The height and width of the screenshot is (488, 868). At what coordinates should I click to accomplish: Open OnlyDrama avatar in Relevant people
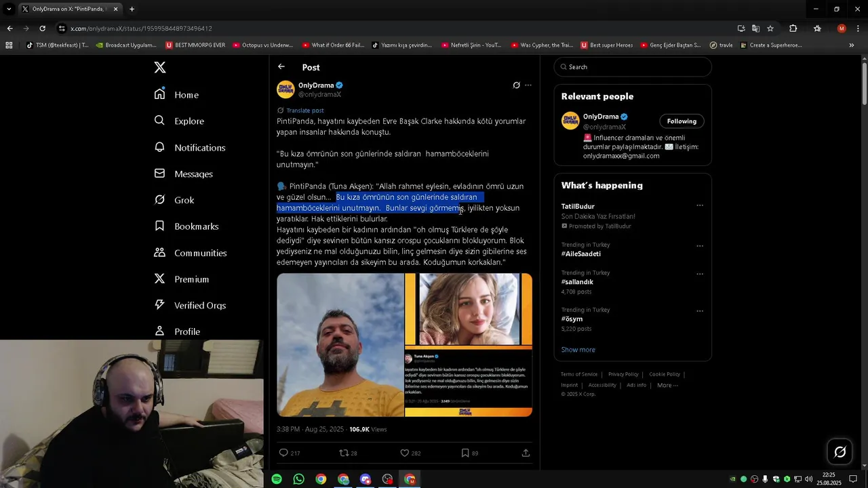coord(570,121)
